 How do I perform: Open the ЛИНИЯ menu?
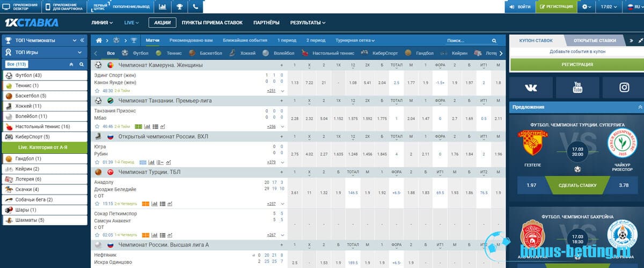tap(102, 23)
